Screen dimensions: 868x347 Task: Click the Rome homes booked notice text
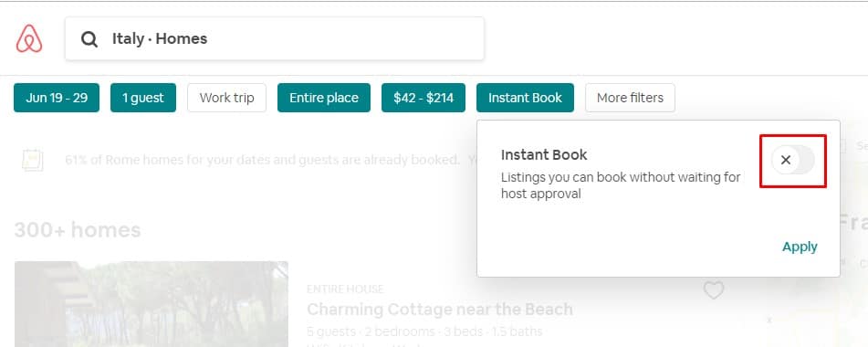262,160
